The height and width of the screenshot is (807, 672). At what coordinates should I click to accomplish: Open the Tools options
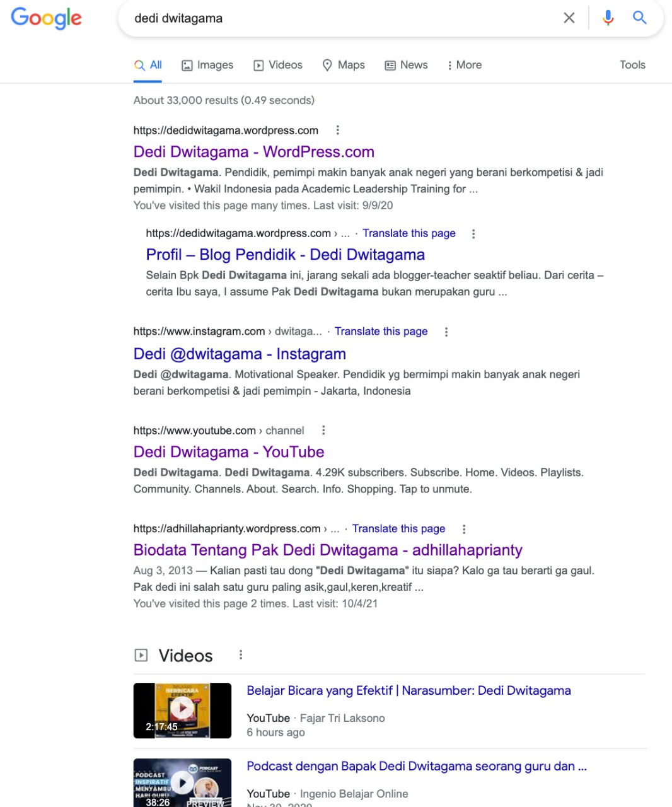[x=632, y=65]
